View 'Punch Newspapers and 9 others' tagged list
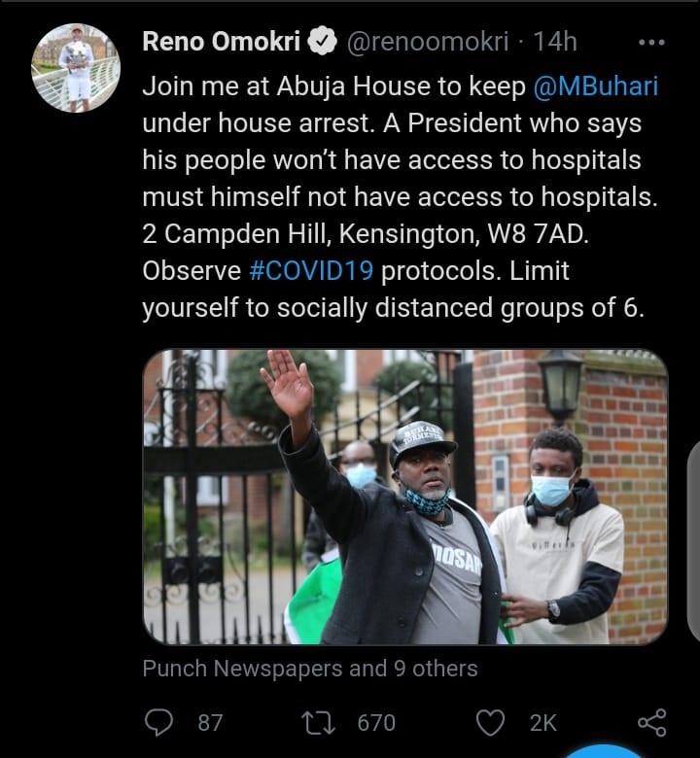Image resolution: width=700 pixels, height=758 pixels. [309, 669]
